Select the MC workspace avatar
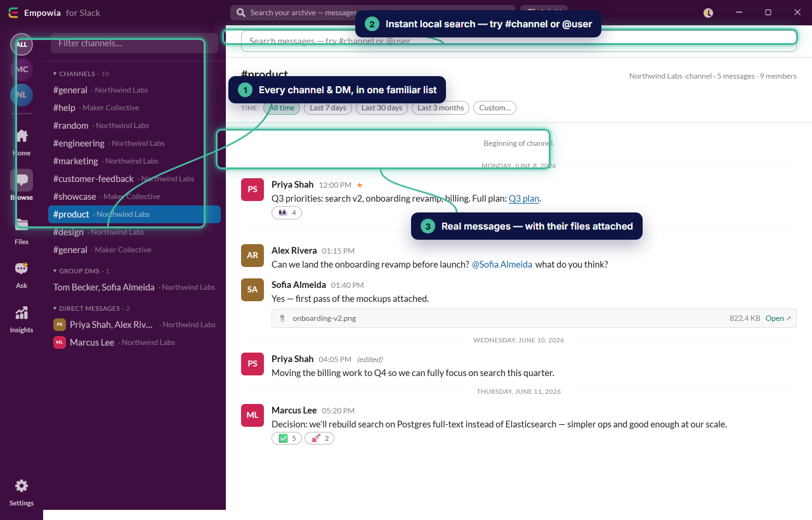The image size is (812, 520). (22, 70)
